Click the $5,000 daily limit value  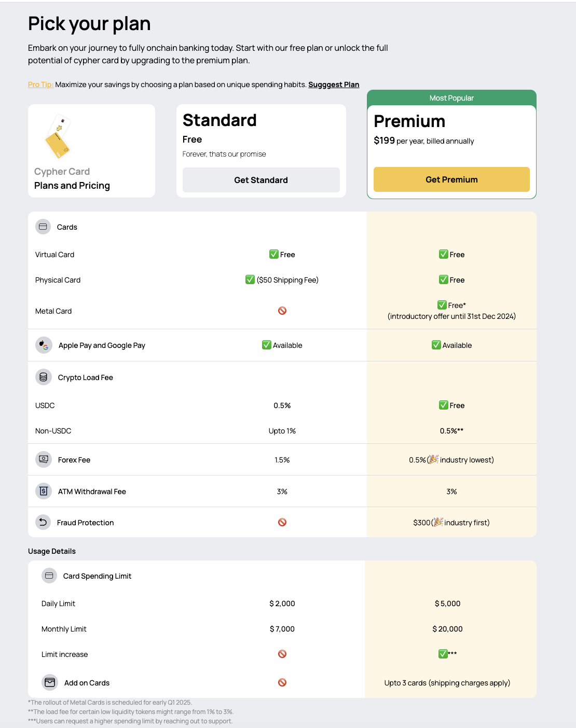tap(448, 604)
